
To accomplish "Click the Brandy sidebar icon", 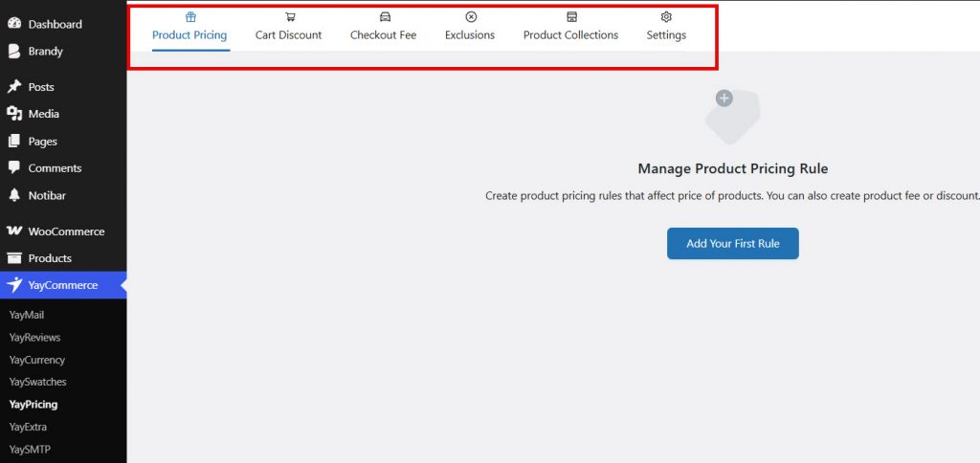I will (14, 52).
